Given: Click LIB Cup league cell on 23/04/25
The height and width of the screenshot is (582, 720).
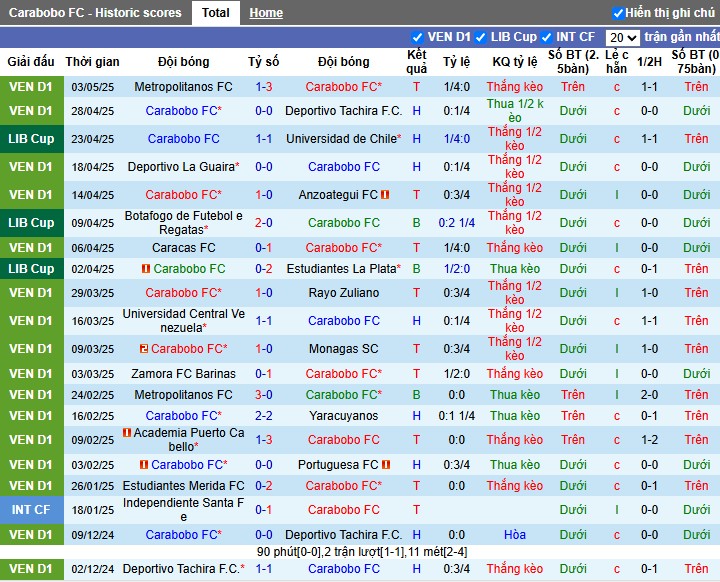Looking at the screenshot, I should point(31,139).
